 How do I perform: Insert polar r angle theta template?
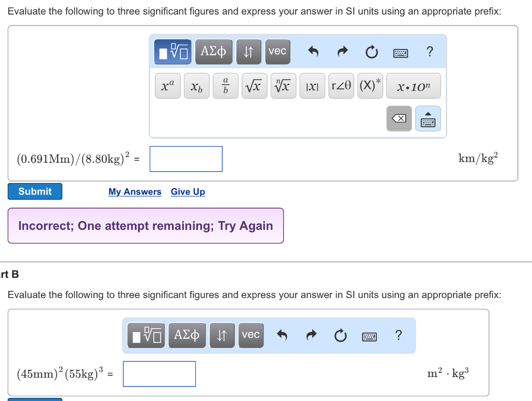tap(341, 86)
